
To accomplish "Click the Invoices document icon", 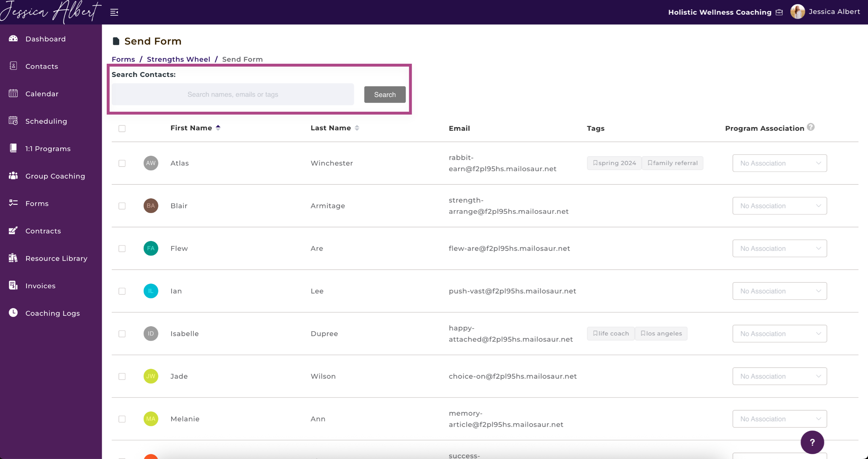I will (x=13, y=285).
